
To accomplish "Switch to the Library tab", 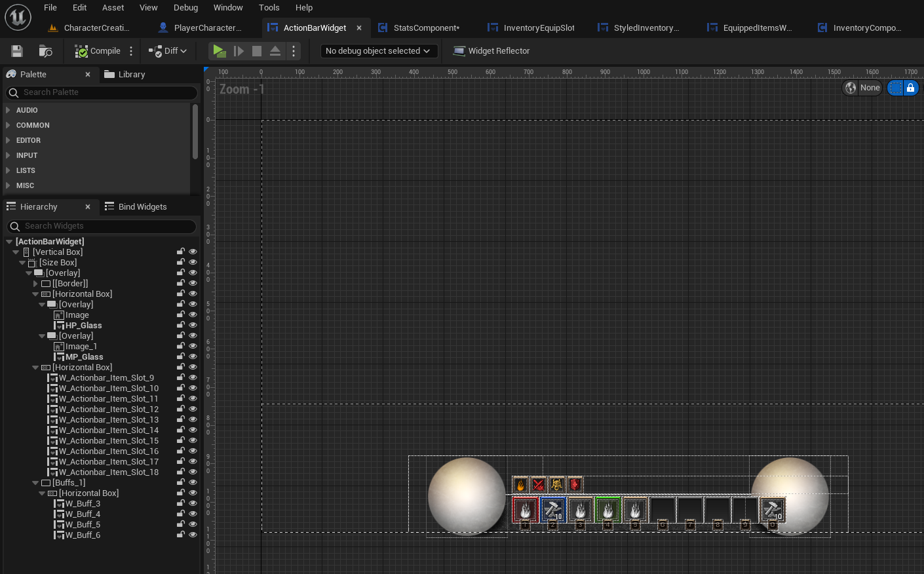I will click(x=125, y=75).
